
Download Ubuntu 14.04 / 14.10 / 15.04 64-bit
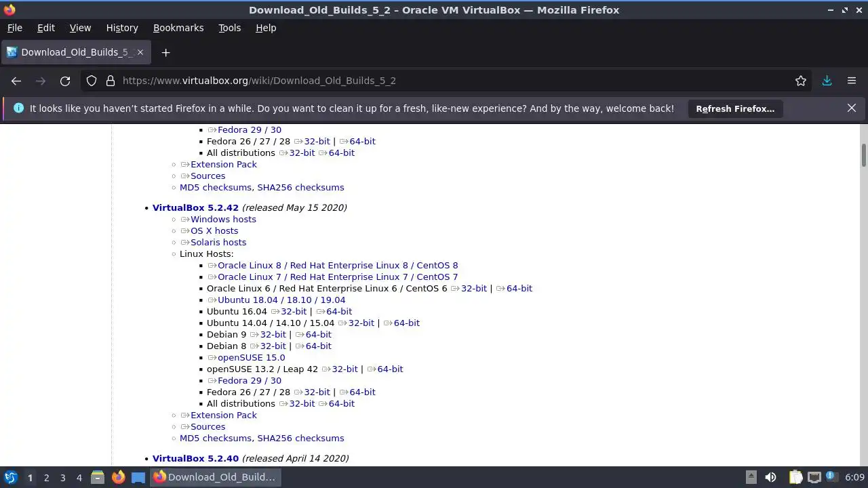[401, 323]
